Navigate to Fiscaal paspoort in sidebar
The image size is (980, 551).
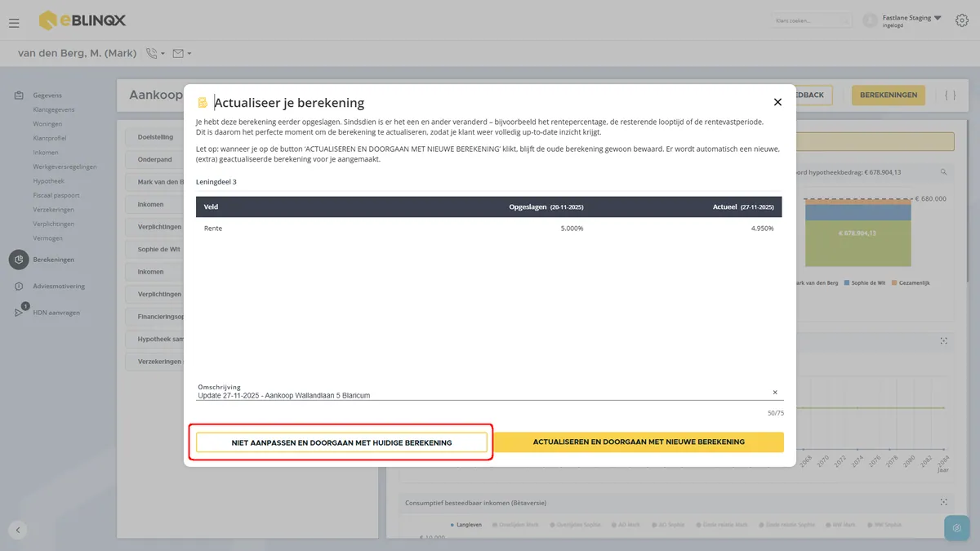[x=56, y=195]
